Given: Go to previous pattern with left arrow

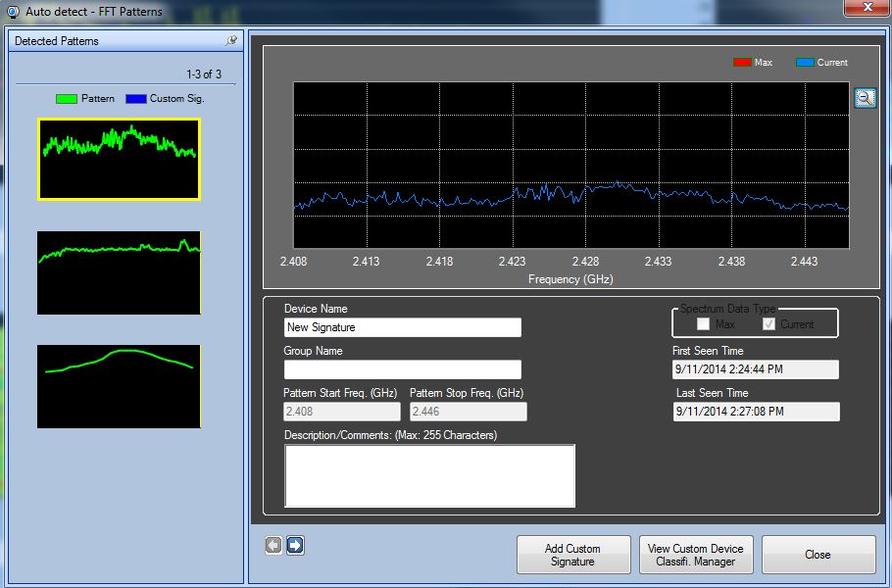Looking at the screenshot, I should (273, 546).
